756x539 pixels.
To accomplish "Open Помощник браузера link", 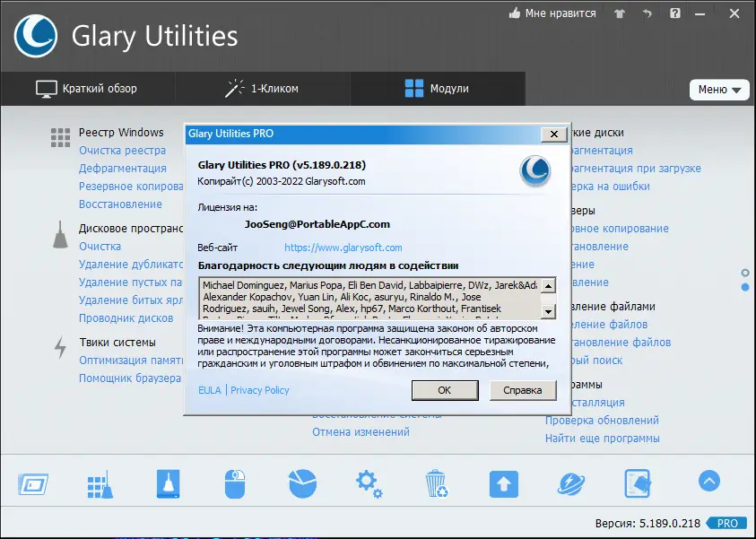I will coord(130,378).
